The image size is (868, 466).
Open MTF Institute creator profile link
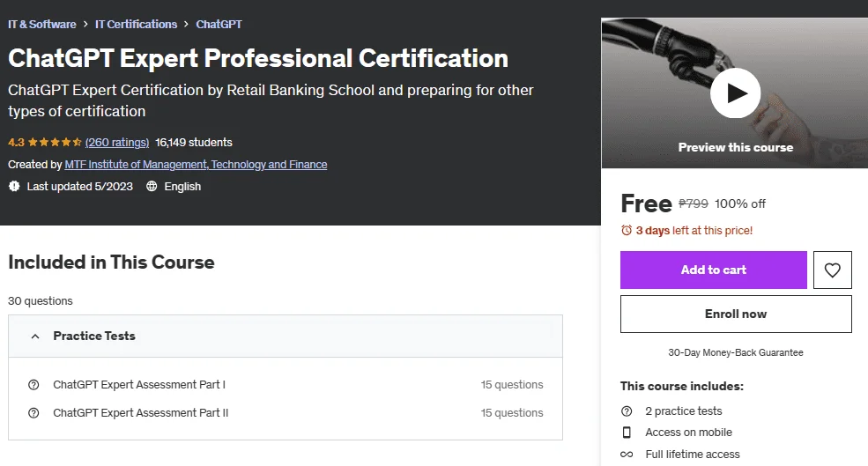pos(196,165)
